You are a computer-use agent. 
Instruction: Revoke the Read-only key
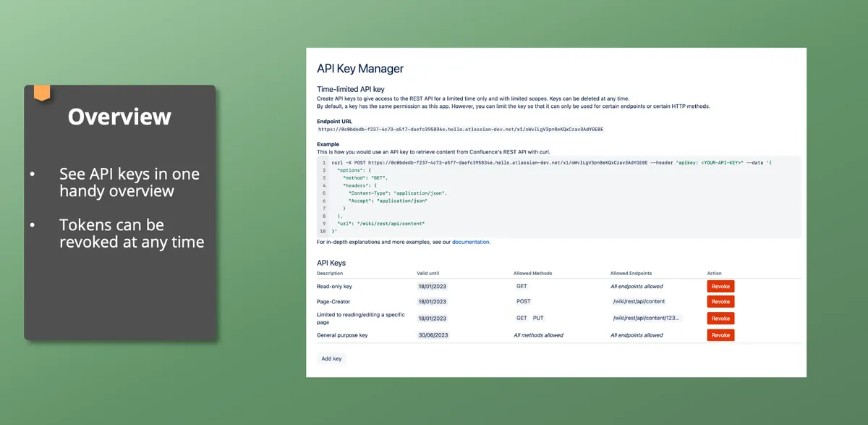pos(720,287)
